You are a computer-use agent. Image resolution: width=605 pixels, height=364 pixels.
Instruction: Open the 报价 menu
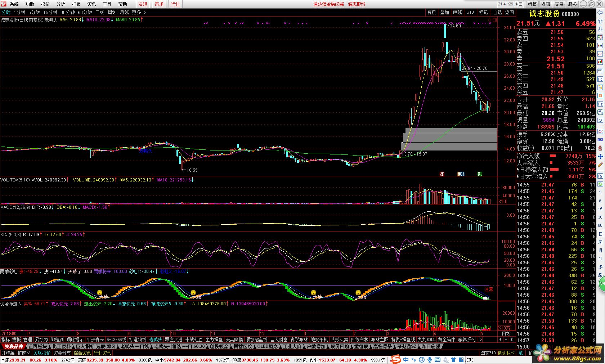point(45,4)
